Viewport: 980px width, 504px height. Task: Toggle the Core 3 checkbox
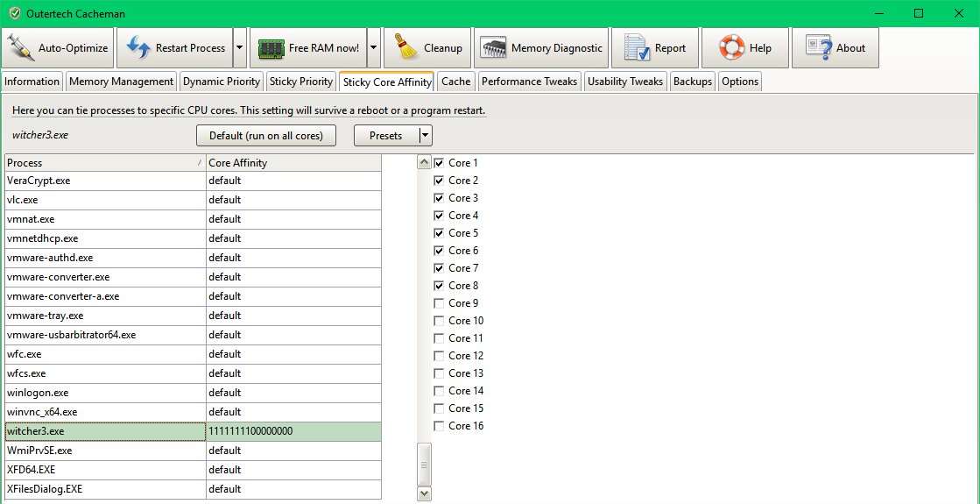click(439, 198)
